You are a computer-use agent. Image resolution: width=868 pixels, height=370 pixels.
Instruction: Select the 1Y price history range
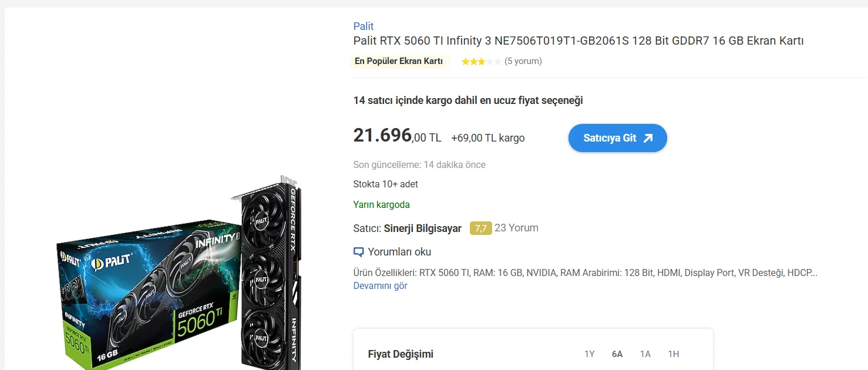click(x=590, y=354)
